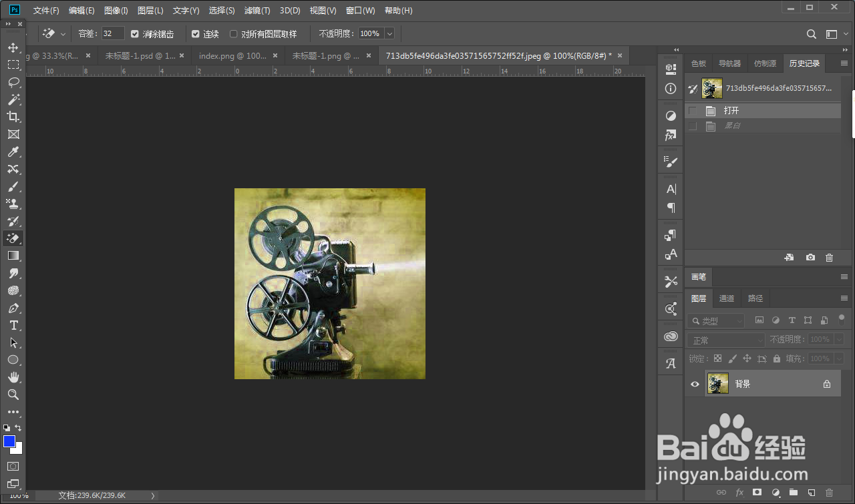855x504 pixels.
Task: Select the Smudge tool
Action: 13,273
